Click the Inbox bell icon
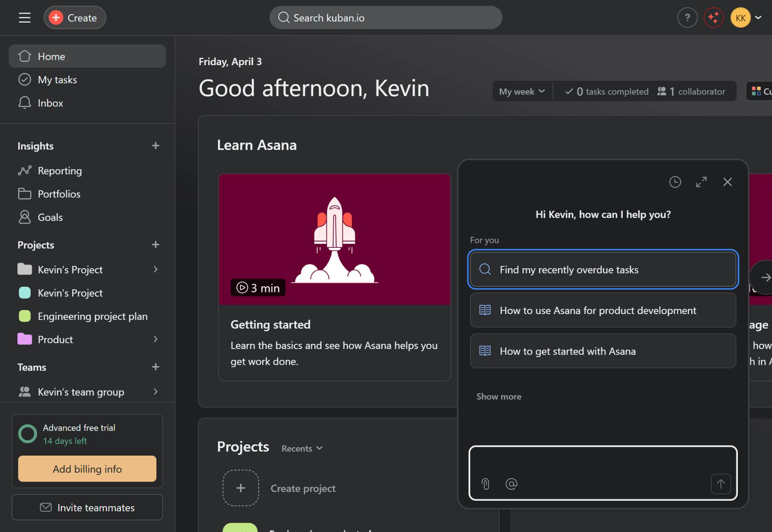The height and width of the screenshot is (532, 772). click(x=25, y=103)
